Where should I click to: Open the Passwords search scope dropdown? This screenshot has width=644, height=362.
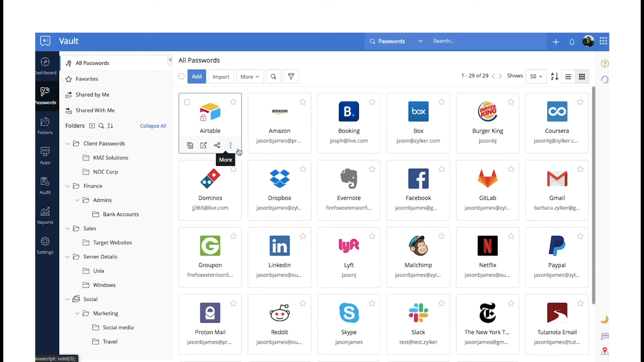tap(396, 41)
